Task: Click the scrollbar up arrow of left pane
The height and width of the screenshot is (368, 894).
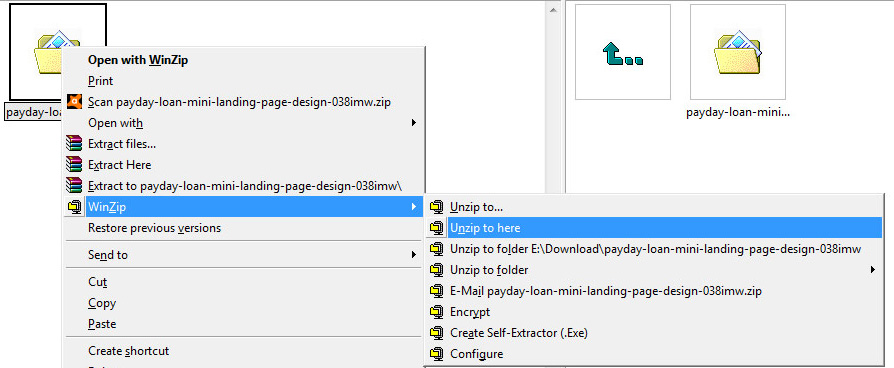Action: click(552, 10)
